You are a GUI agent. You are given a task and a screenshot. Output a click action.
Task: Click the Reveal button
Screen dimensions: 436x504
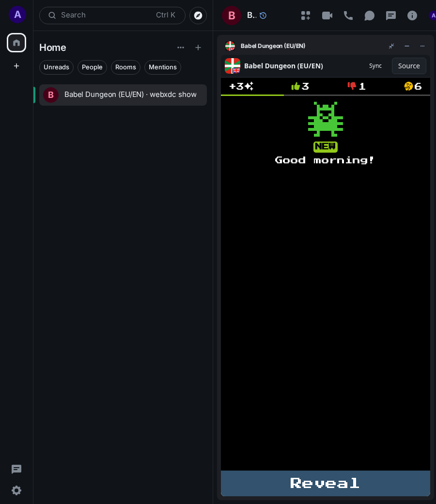326,483
